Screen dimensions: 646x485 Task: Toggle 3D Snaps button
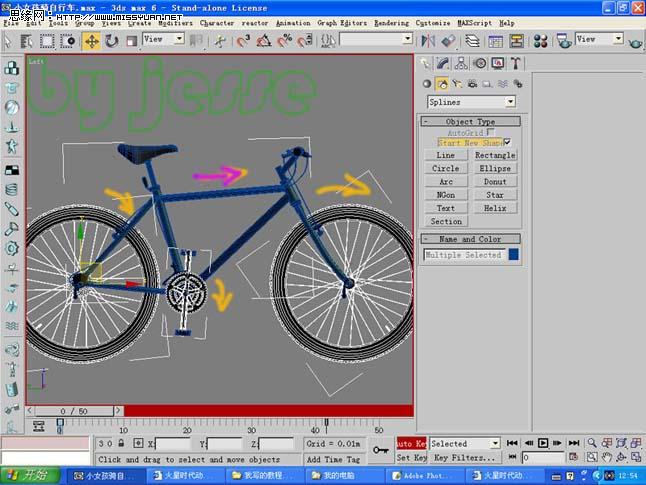(243, 41)
